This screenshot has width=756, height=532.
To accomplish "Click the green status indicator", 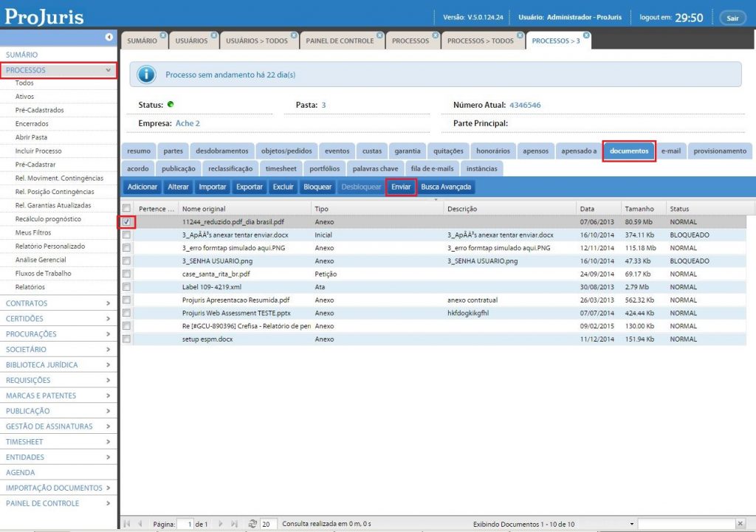I will 171,104.
